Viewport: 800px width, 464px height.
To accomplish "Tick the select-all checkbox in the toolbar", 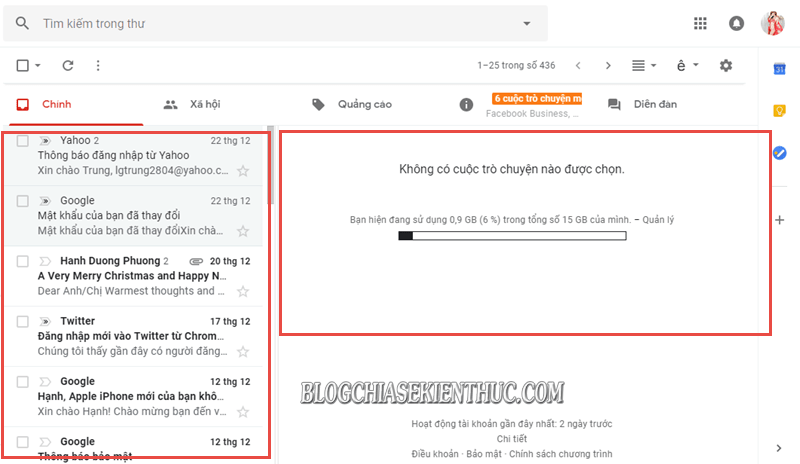I will [22, 65].
